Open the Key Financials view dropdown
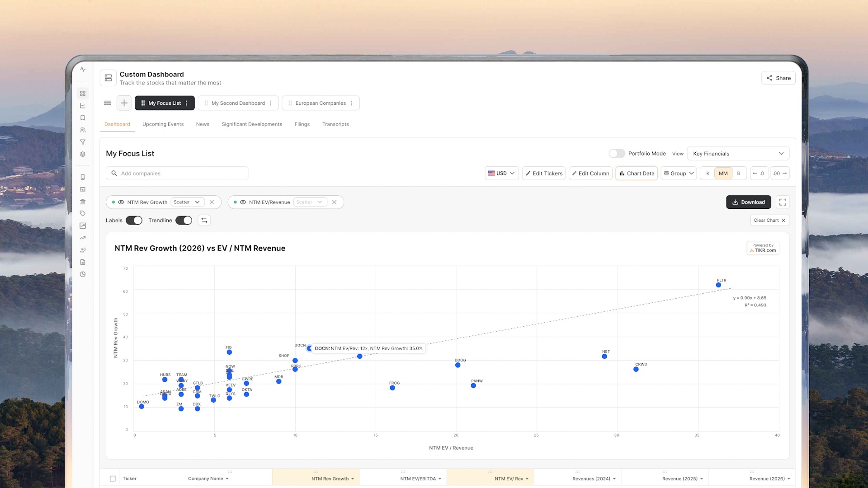This screenshot has height=488, width=868. coord(738,154)
